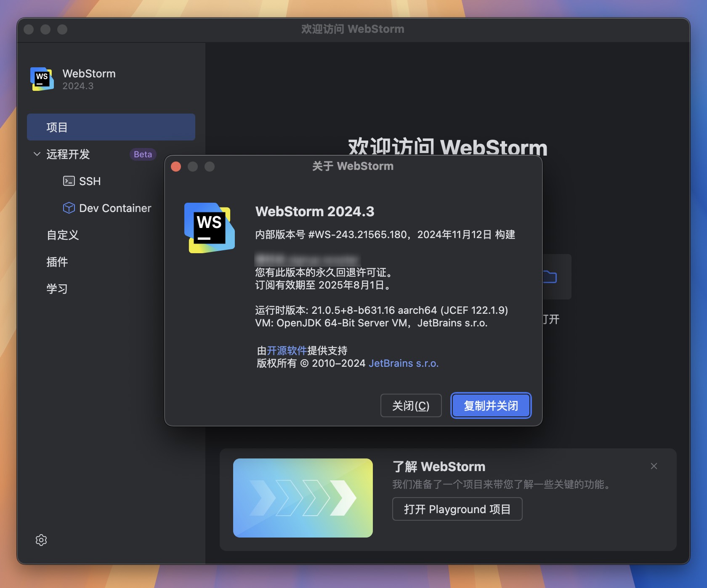Click the 复制并关闭 button
Viewport: 707px width, 588px height.
pos(491,406)
